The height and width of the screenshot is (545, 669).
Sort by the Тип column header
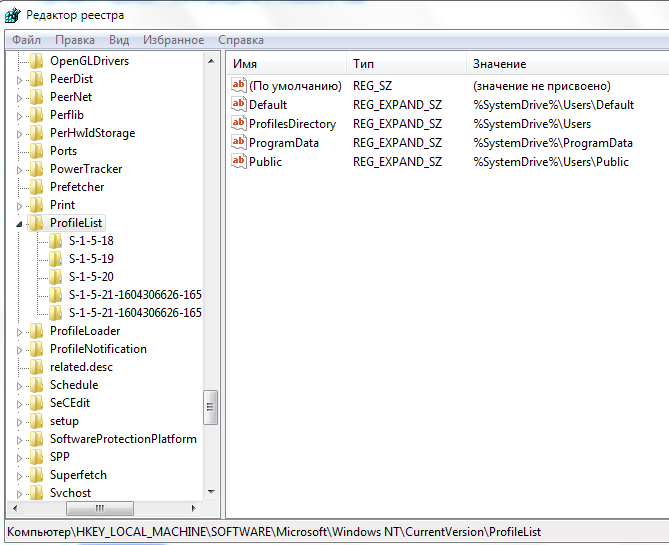(406, 64)
